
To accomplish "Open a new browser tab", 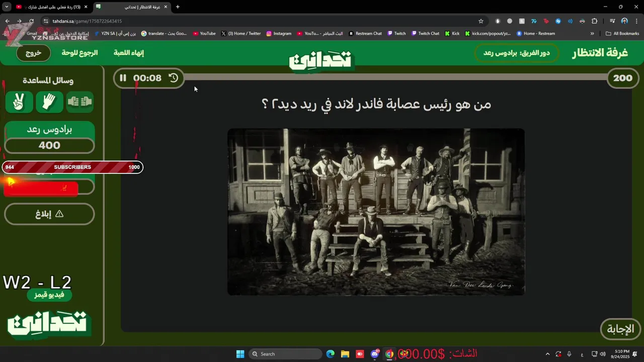I will point(178,7).
